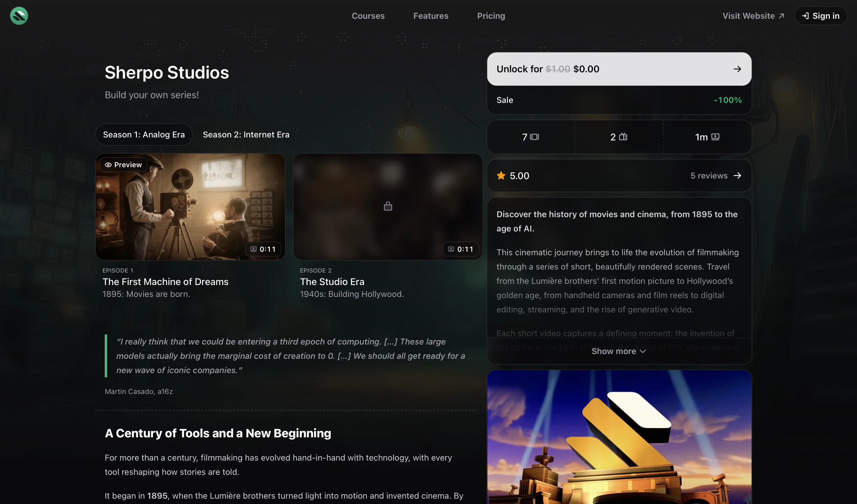This screenshot has height=504, width=857.
Task: Click the golden Sherpo promo image
Action: tap(619, 439)
